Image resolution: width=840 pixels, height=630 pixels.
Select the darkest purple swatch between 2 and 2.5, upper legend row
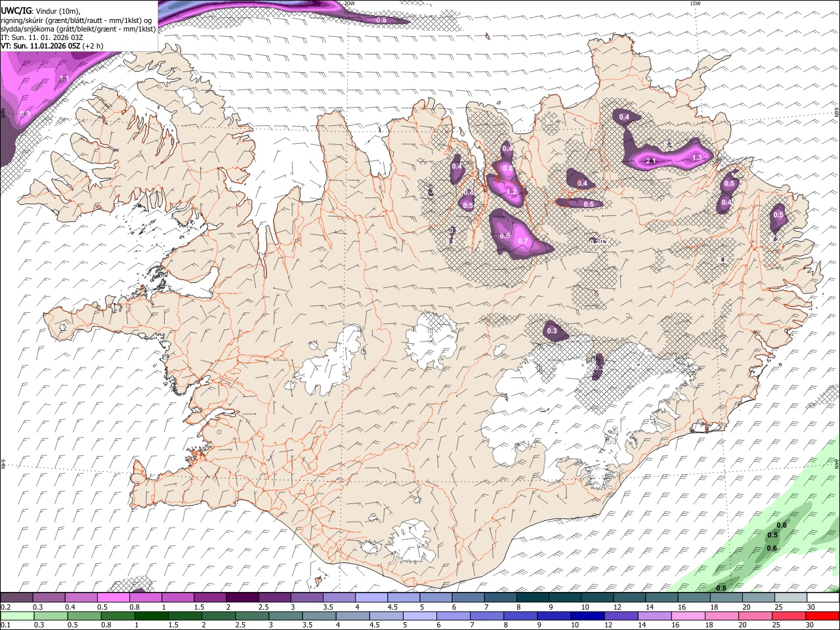click(242, 597)
